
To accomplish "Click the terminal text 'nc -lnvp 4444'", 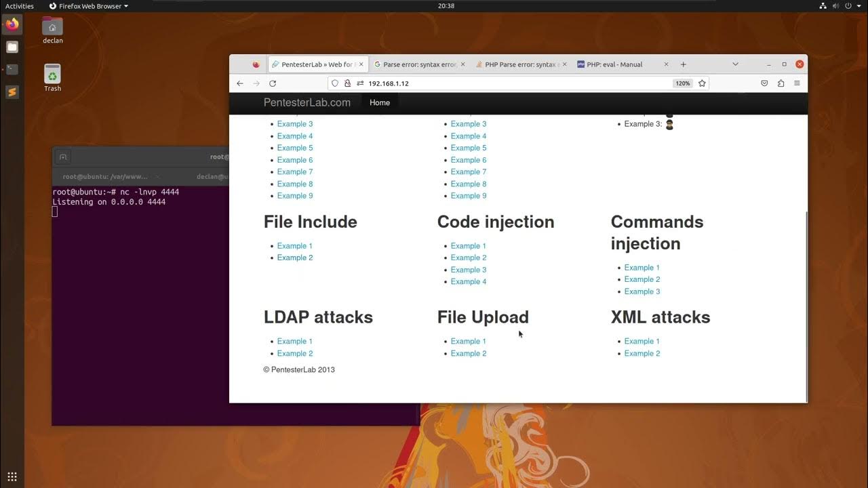I will click(x=149, y=192).
